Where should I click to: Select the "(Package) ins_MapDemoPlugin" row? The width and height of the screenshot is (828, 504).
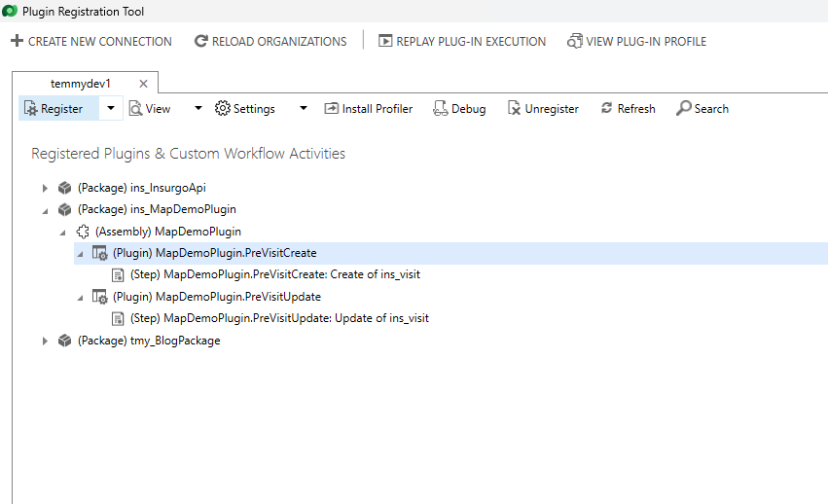(x=157, y=210)
